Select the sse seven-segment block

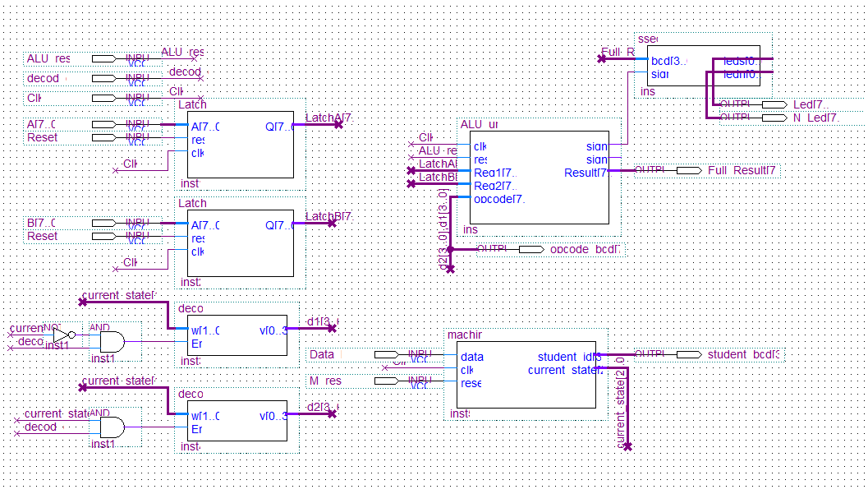[x=704, y=66]
